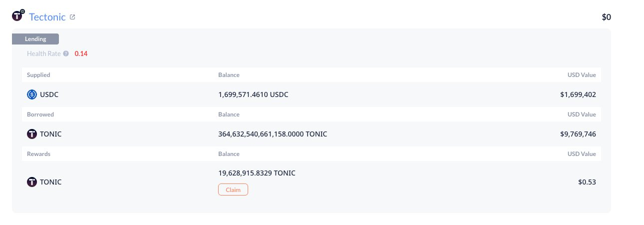Viewport: 644px width, 225px height.
Task: Click the supplied 1,699,571.4610 USDC balance
Action: pos(253,94)
